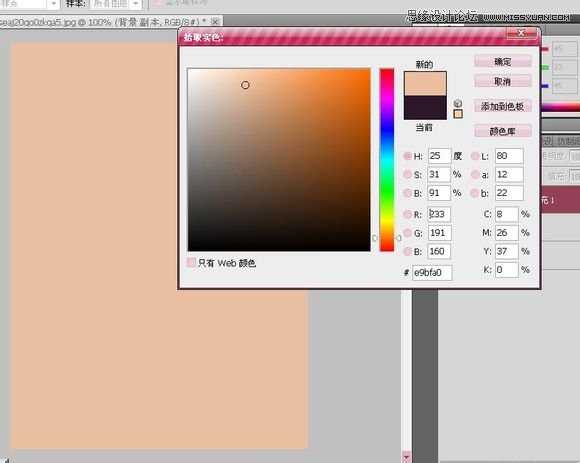Close the color picker dialog

[x=521, y=33]
